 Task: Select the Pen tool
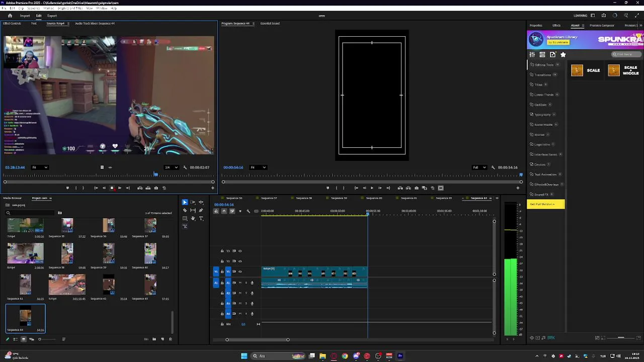pyautogui.click(x=201, y=210)
